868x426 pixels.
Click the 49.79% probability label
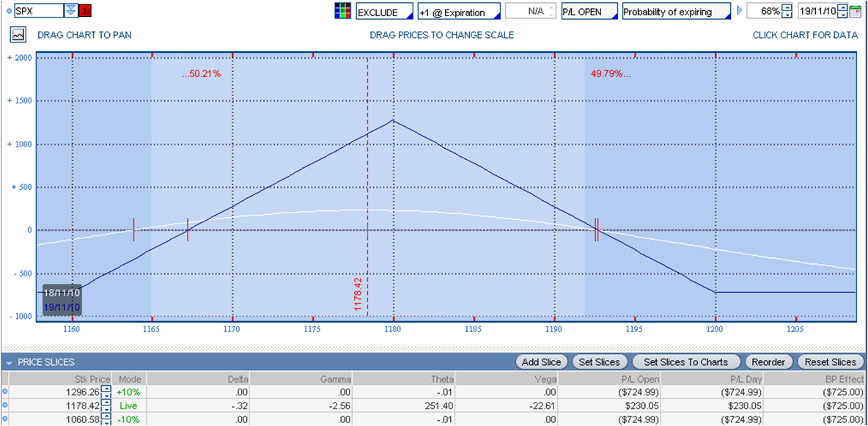tap(611, 73)
